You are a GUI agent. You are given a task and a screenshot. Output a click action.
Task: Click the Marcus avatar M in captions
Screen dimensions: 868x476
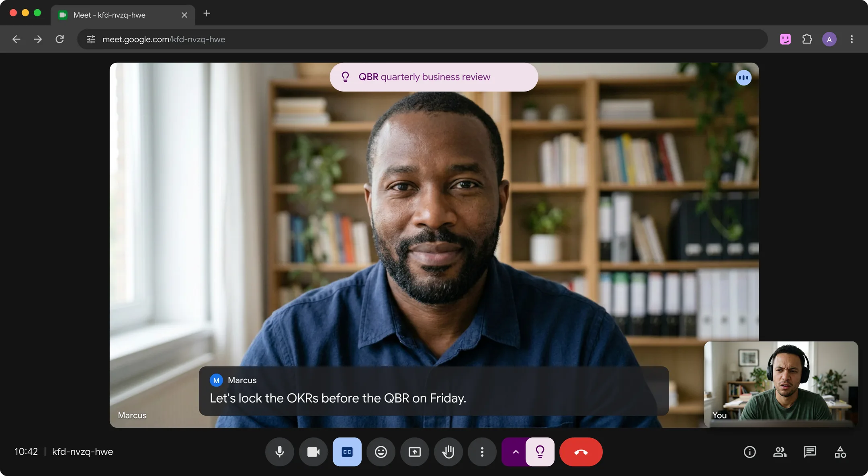coord(216,380)
